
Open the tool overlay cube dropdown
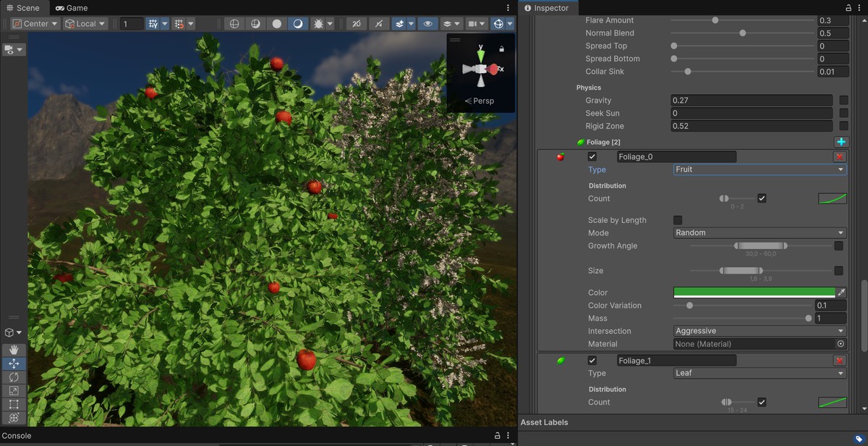13,333
